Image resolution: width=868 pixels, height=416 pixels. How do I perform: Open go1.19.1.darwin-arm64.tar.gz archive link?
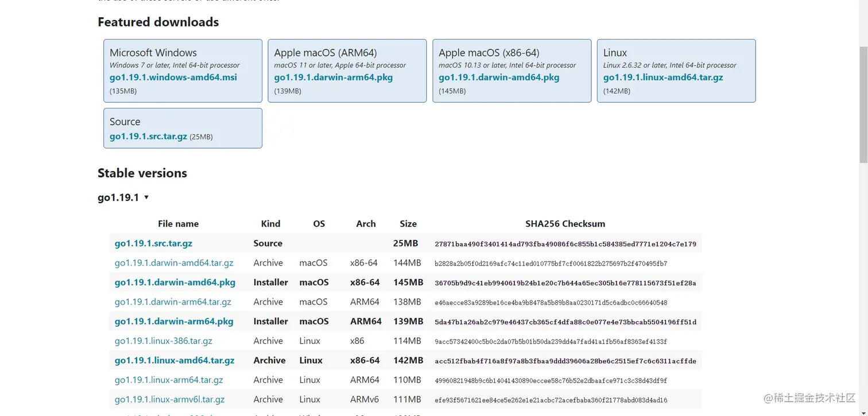tap(173, 302)
